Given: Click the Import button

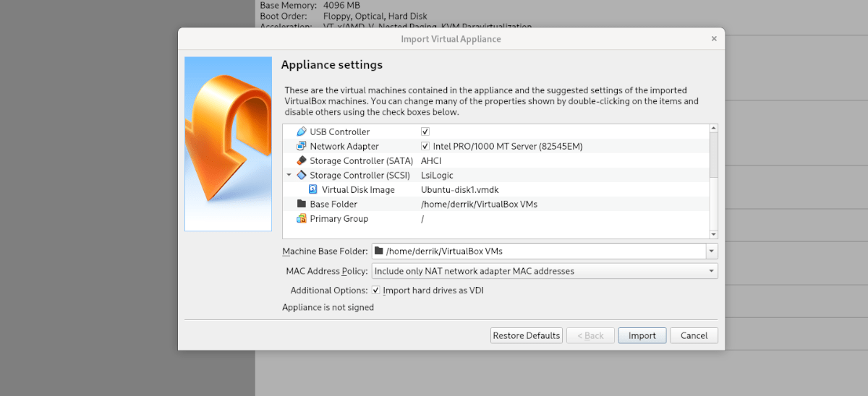Looking at the screenshot, I should (x=642, y=335).
